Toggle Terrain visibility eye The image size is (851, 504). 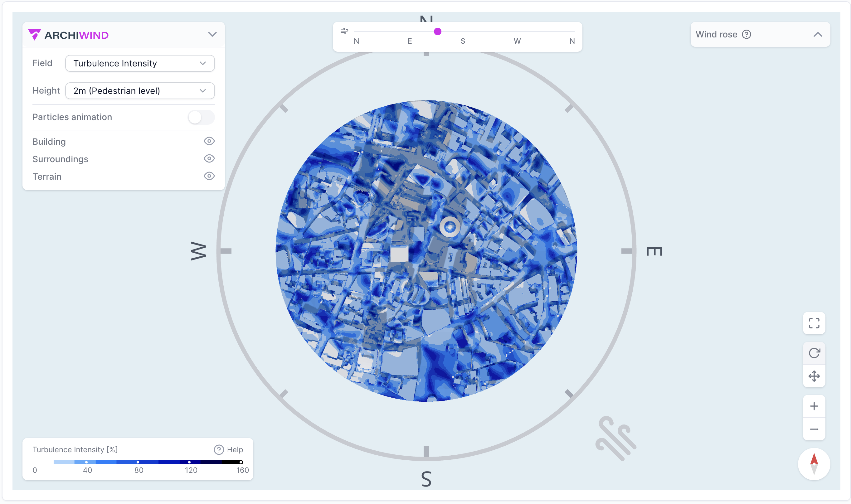[x=209, y=176]
